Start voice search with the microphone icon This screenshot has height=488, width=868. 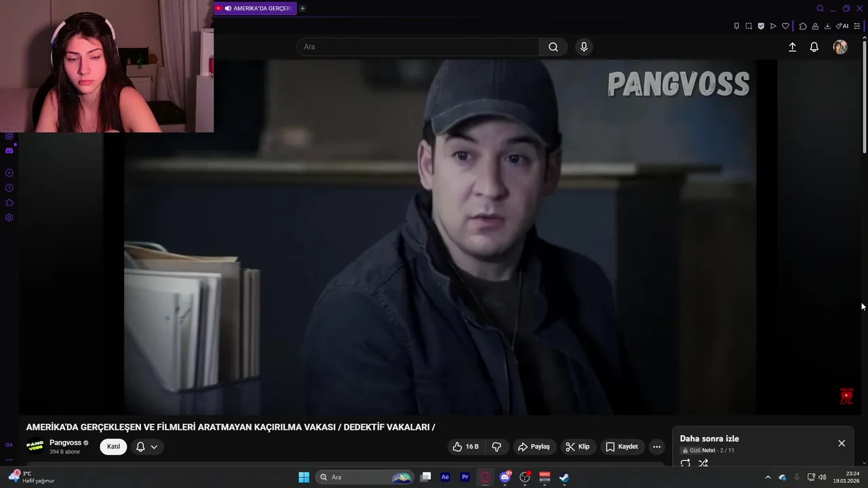(584, 47)
